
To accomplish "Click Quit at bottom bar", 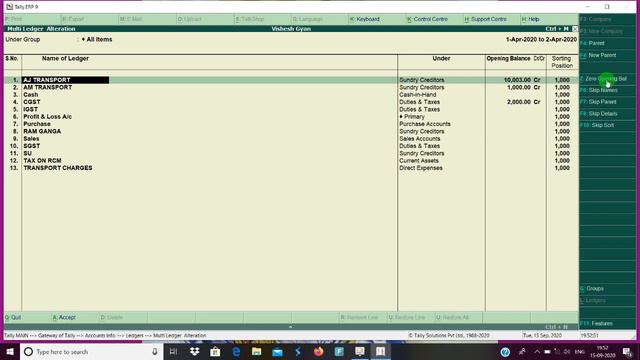I will coord(13,317).
